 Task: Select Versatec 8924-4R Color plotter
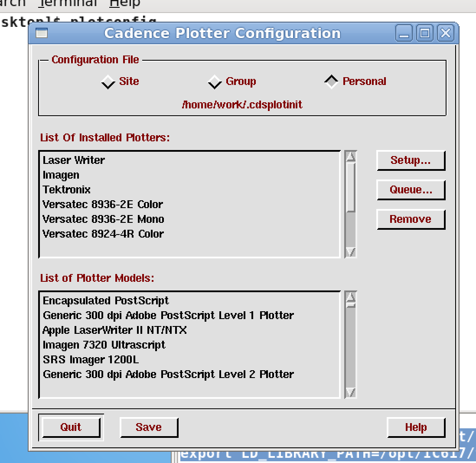click(x=190, y=234)
